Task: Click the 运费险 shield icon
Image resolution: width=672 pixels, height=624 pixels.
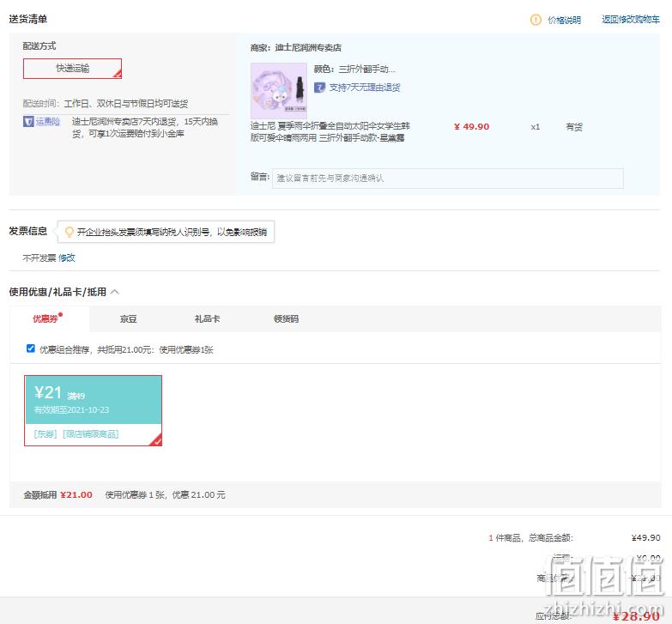Action: click(x=28, y=122)
